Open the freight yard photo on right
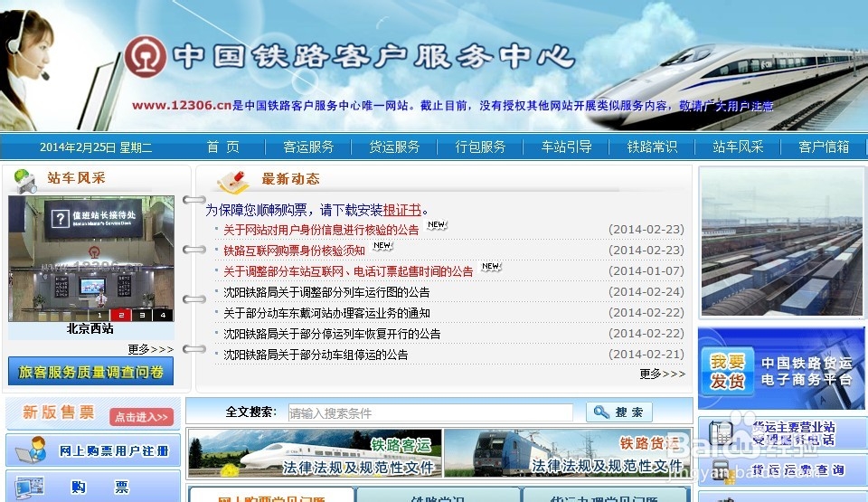The image size is (868, 502). pyautogui.click(x=781, y=242)
